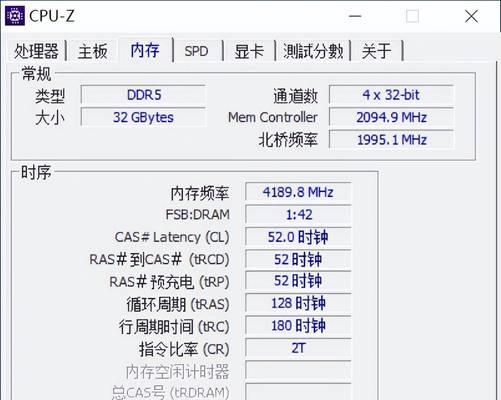The width and height of the screenshot is (501, 400).
Task: Select the 1:42 FSB:DRAM ratio field
Action: point(298,214)
